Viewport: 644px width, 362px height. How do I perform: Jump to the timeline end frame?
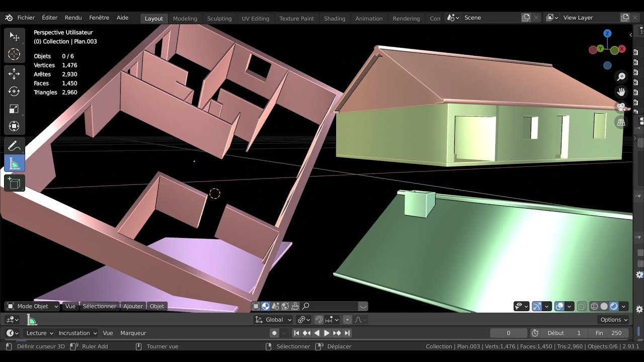[347, 333]
